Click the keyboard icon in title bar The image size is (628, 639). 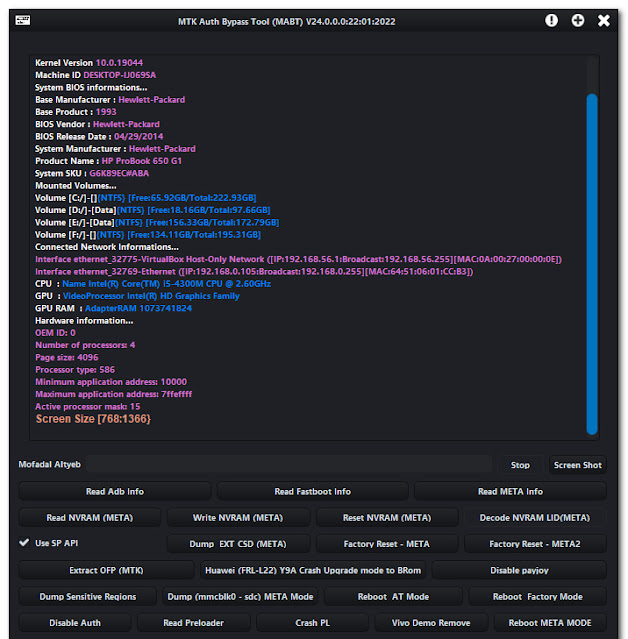(x=22, y=20)
